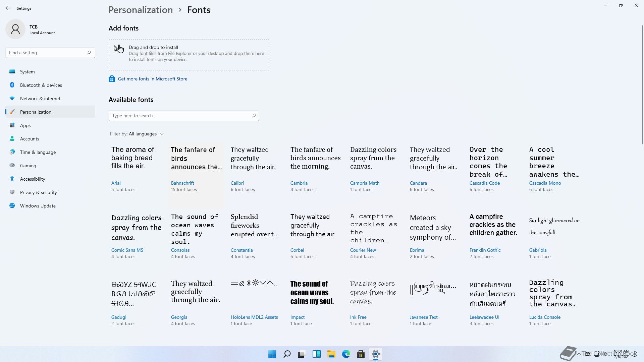Open the Franklin Gothic font link
Image resolution: width=644 pixels, height=362 pixels.
pyautogui.click(x=485, y=250)
